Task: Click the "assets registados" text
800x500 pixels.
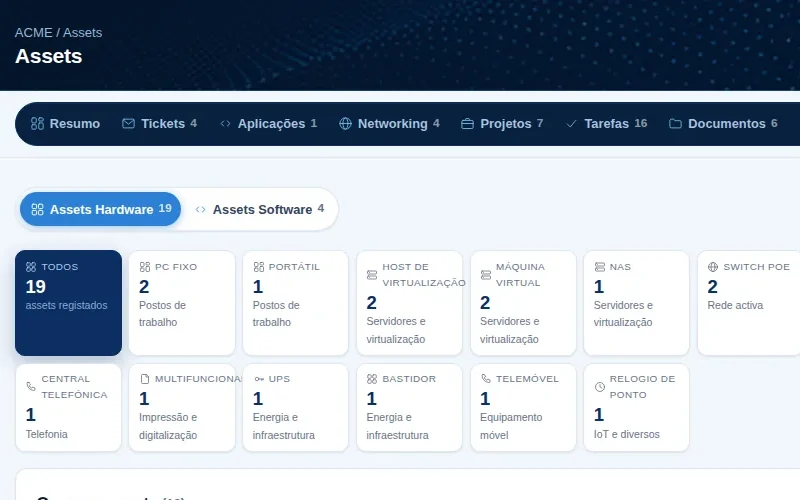Action: (66, 305)
